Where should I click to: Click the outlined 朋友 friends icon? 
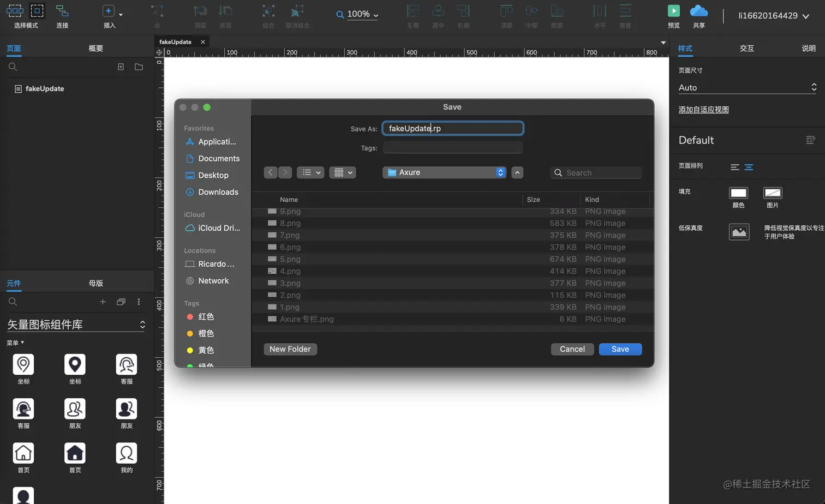tap(75, 409)
